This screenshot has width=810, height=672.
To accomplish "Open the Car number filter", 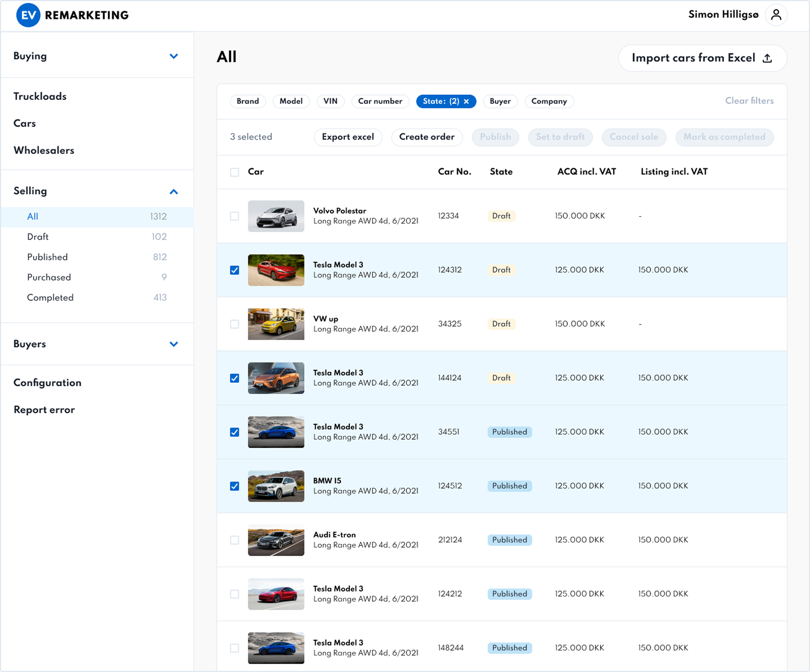I will [x=380, y=102].
